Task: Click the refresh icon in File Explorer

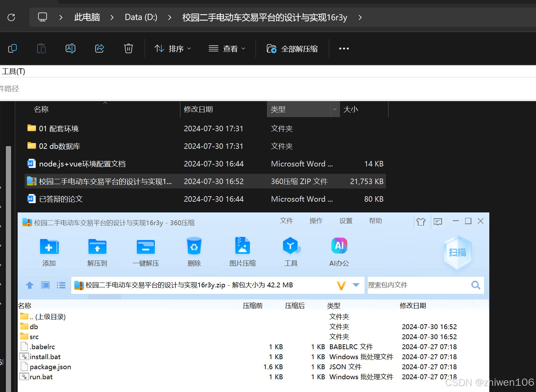Action: (x=11, y=17)
